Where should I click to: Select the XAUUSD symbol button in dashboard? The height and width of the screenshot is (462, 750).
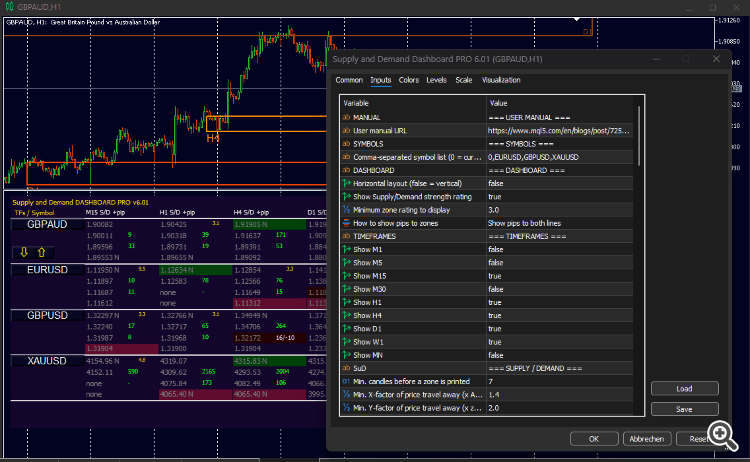47,361
